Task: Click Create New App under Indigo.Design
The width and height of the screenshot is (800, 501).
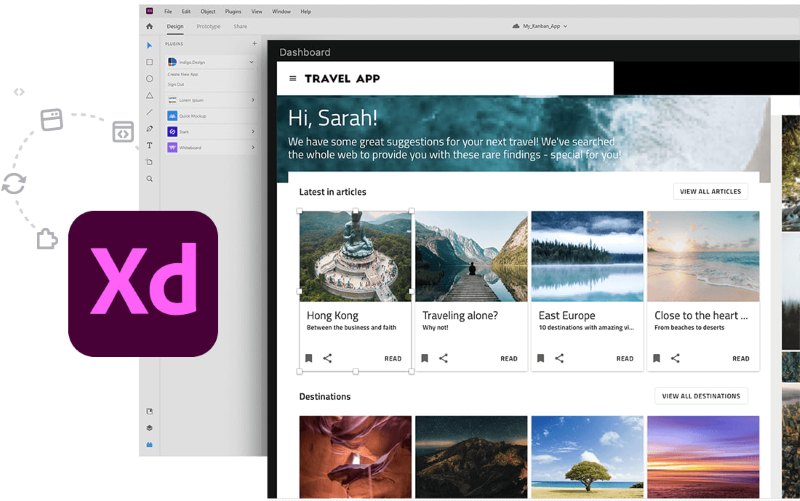Action: point(183,74)
